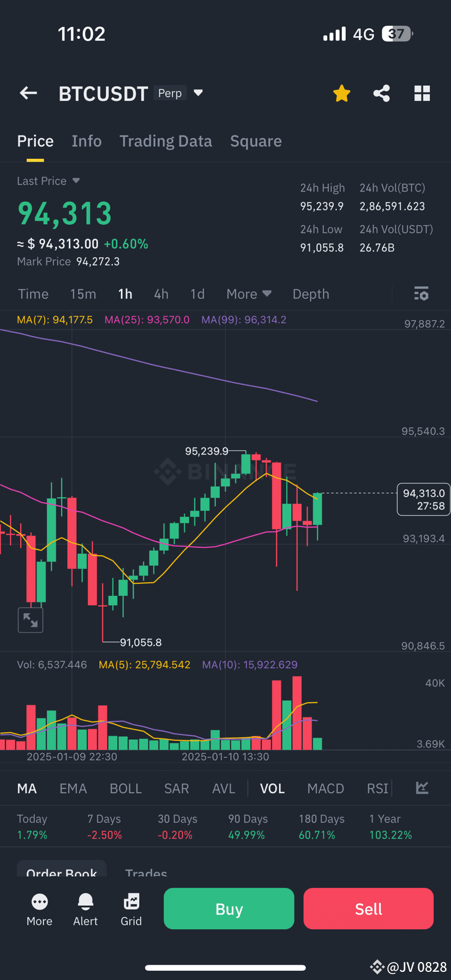Open the layout grid icon top right
The height and width of the screenshot is (980, 451).
[422, 93]
